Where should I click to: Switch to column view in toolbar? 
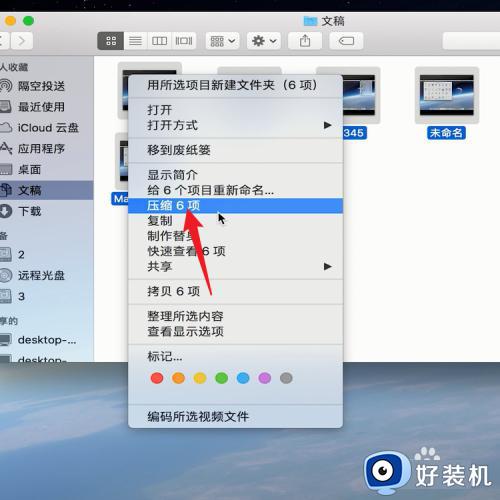pyautogui.click(x=159, y=41)
